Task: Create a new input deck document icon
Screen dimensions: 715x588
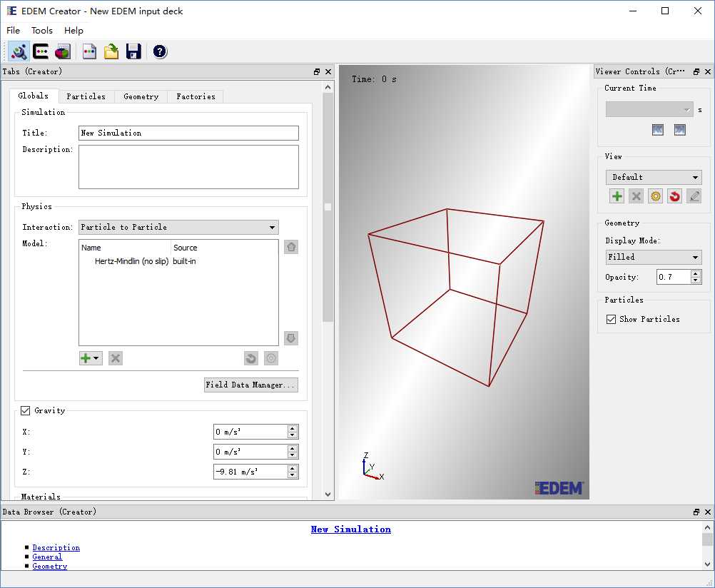Action: pyautogui.click(x=89, y=51)
